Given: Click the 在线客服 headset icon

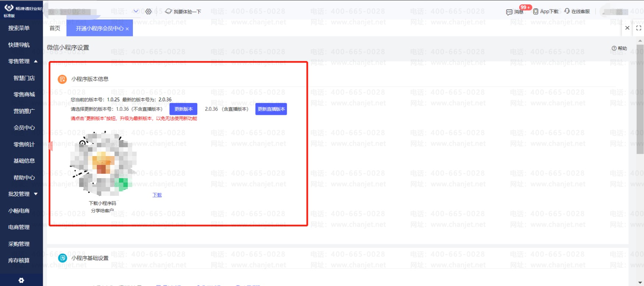Looking at the screenshot, I should (567, 11).
